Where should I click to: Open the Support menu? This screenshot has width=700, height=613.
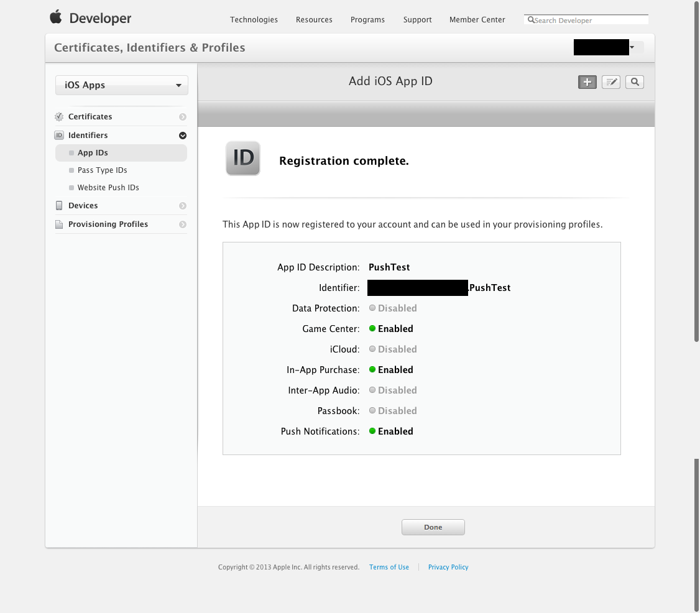[417, 20]
